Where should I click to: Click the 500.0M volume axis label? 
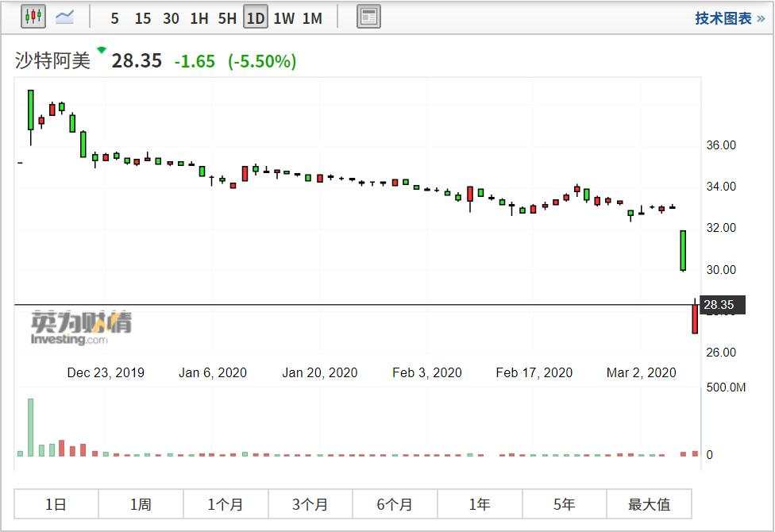click(x=726, y=387)
